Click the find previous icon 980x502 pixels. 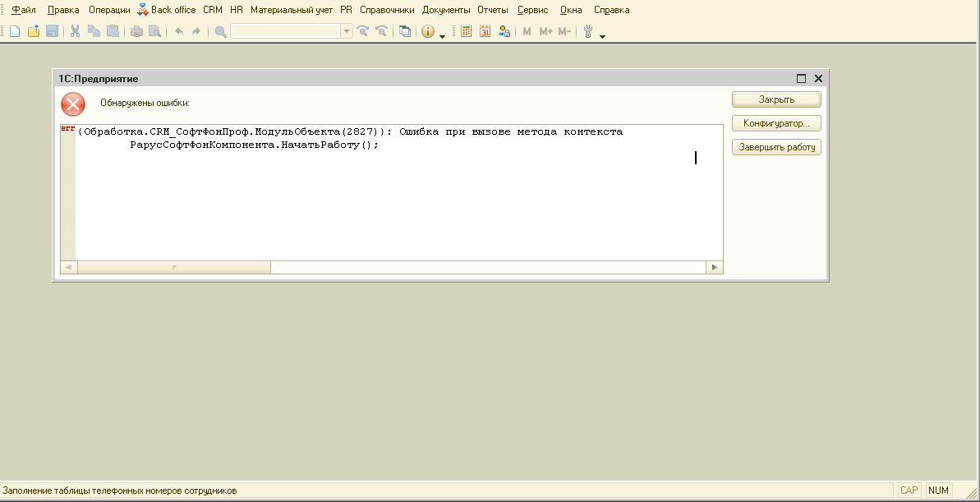380,31
